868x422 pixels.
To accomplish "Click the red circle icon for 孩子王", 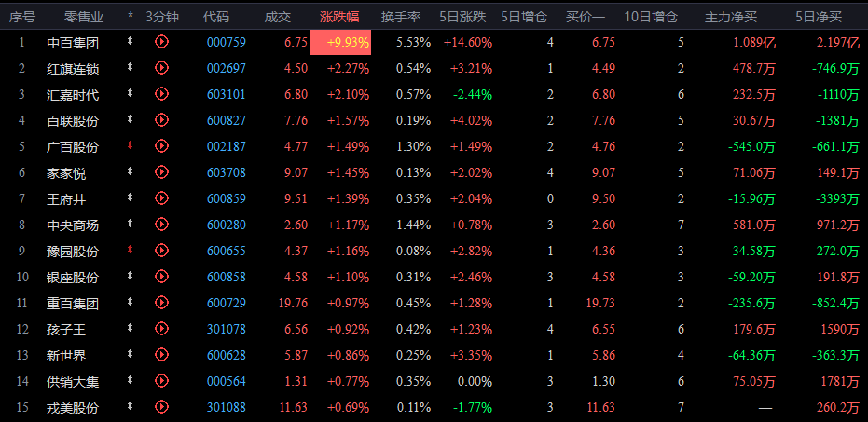I will (161, 329).
